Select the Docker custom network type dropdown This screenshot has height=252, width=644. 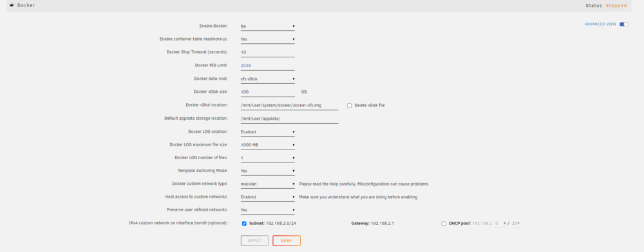pos(268,184)
